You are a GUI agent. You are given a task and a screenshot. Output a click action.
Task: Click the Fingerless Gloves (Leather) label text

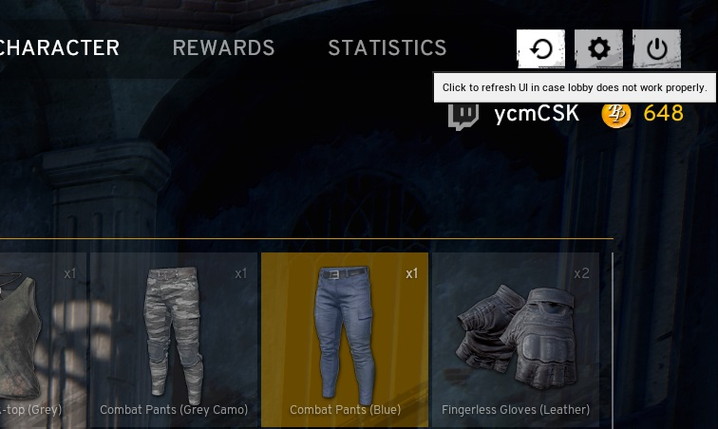pos(516,409)
